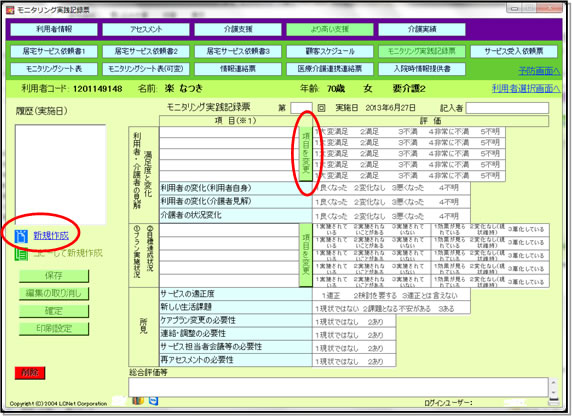
Task: Click the bookshelf icon in the bottom bar
Action: pos(138,400)
